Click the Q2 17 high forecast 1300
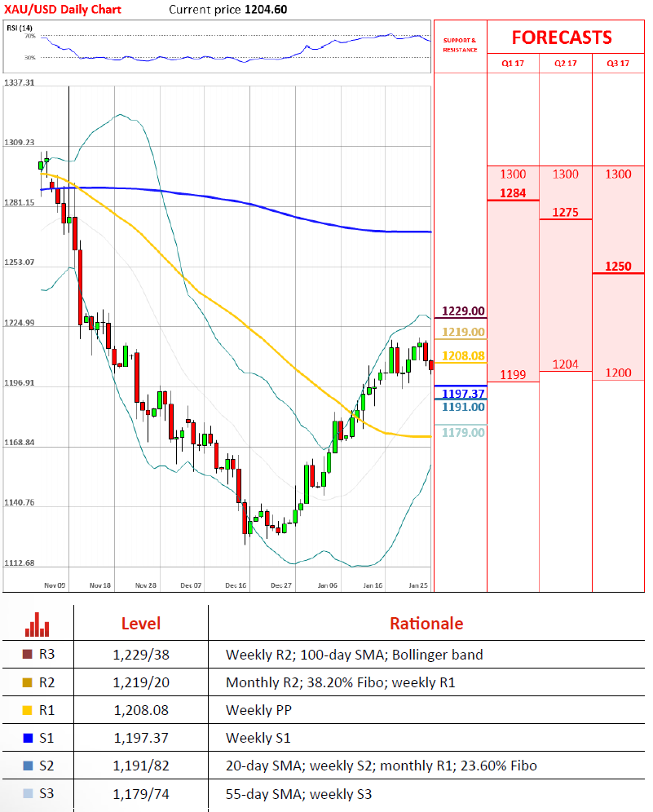Viewport: 653px width, 812px height. pyautogui.click(x=565, y=174)
